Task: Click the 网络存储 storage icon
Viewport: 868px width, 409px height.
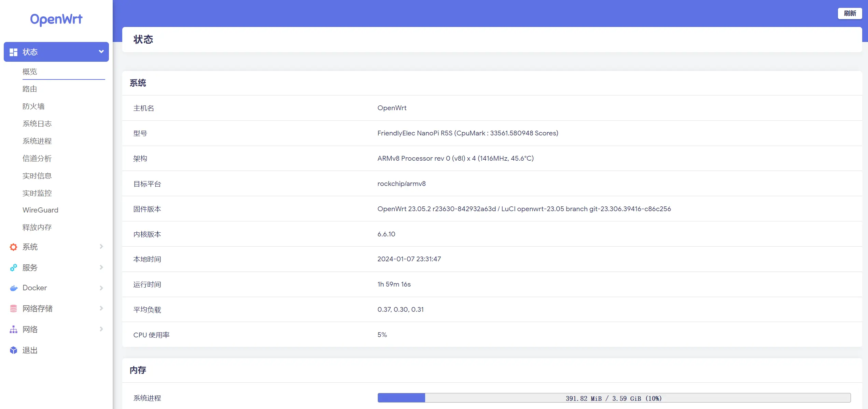Action: pyautogui.click(x=13, y=308)
